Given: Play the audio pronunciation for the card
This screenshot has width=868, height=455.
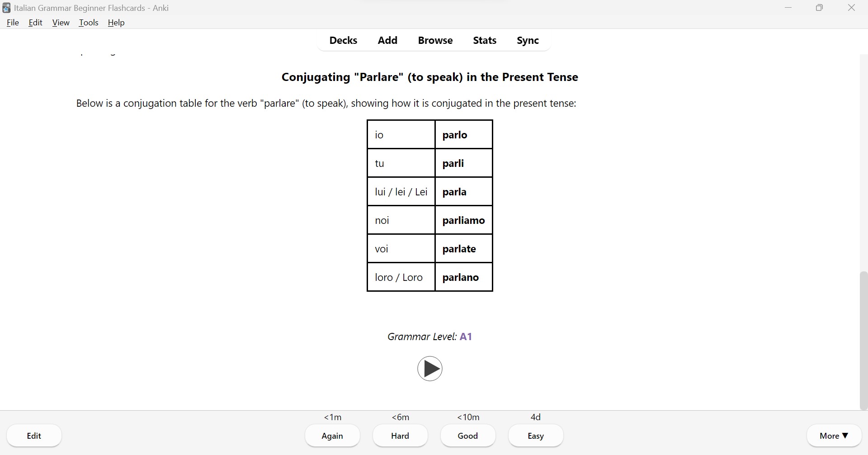Looking at the screenshot, I should point(429,369).
